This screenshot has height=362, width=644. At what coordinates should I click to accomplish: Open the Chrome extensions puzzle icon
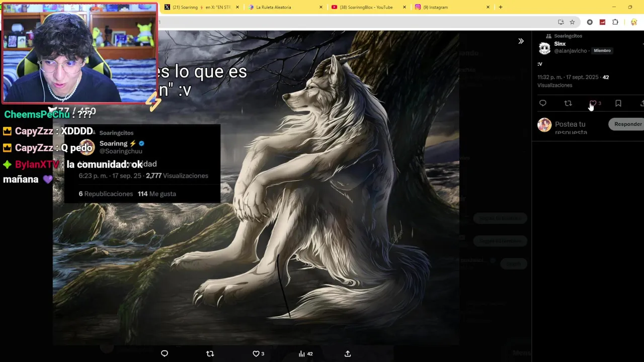(x=615, y=22)
